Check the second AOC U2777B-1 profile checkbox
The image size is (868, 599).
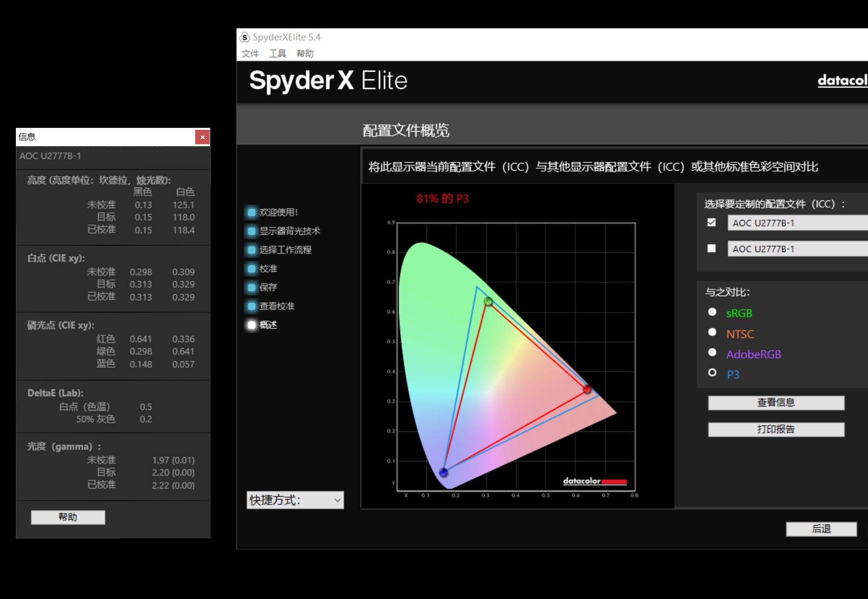(712, 249)
